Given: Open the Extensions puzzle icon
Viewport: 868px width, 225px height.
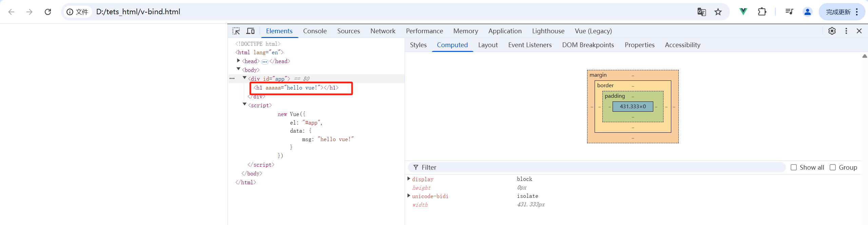Looking at the screenshot, I should point(762,12).
